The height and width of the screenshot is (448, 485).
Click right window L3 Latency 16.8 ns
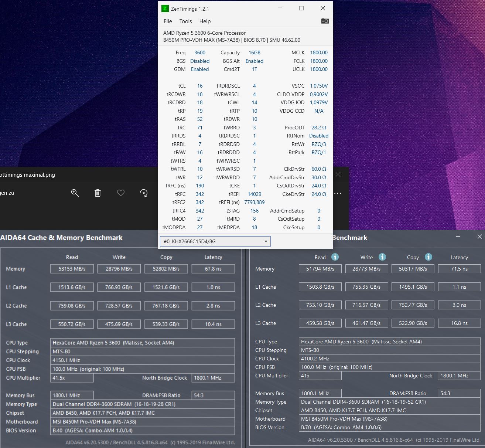point(459,323)
